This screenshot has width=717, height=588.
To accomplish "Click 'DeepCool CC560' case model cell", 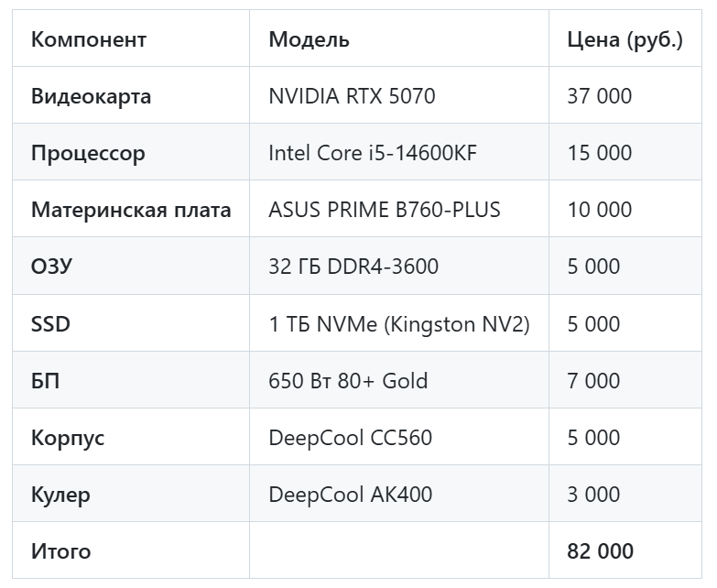I will [x=350, y=438].
